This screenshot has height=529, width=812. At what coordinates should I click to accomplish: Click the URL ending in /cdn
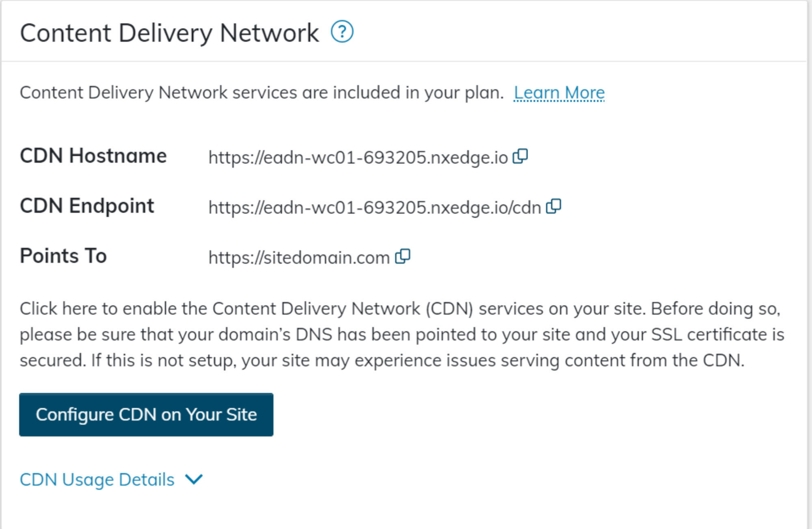pos(374,208)
